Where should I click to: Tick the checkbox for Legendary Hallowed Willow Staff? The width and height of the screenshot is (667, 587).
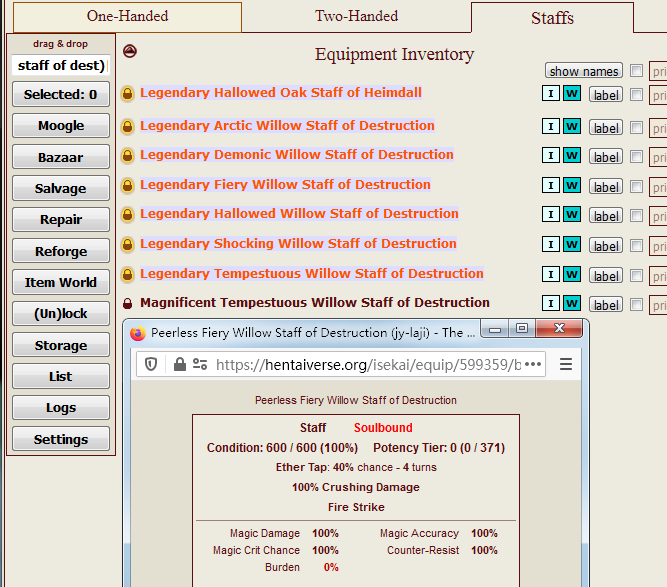click(x=636, y=216)
